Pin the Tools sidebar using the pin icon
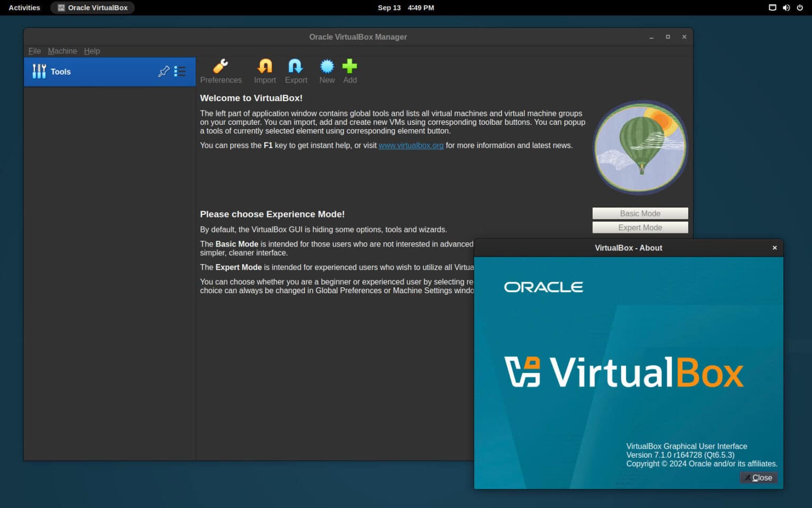This screenshot has width=812, height=508. (164, 71)
